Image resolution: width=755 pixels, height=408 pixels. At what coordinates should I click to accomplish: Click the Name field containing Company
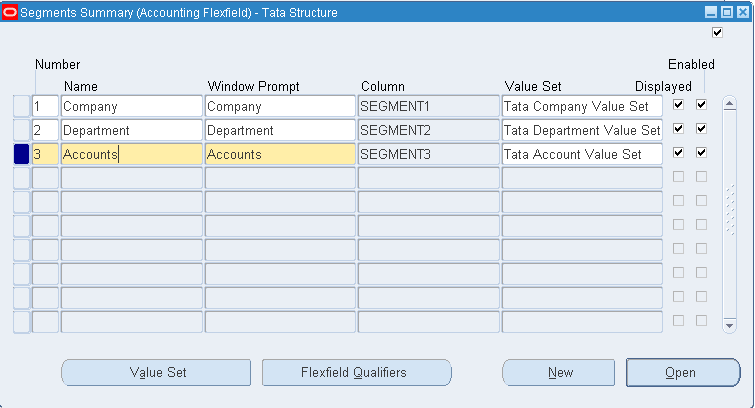click(131, 106)
